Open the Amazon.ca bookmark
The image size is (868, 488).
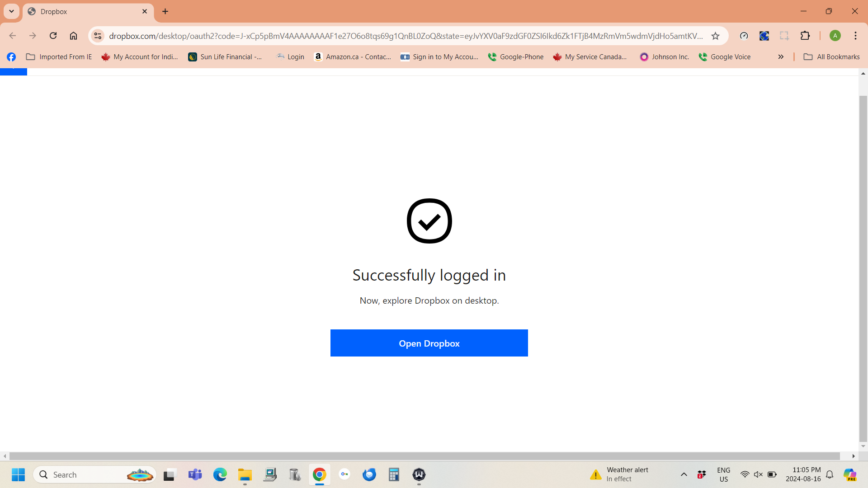(353, 56)
